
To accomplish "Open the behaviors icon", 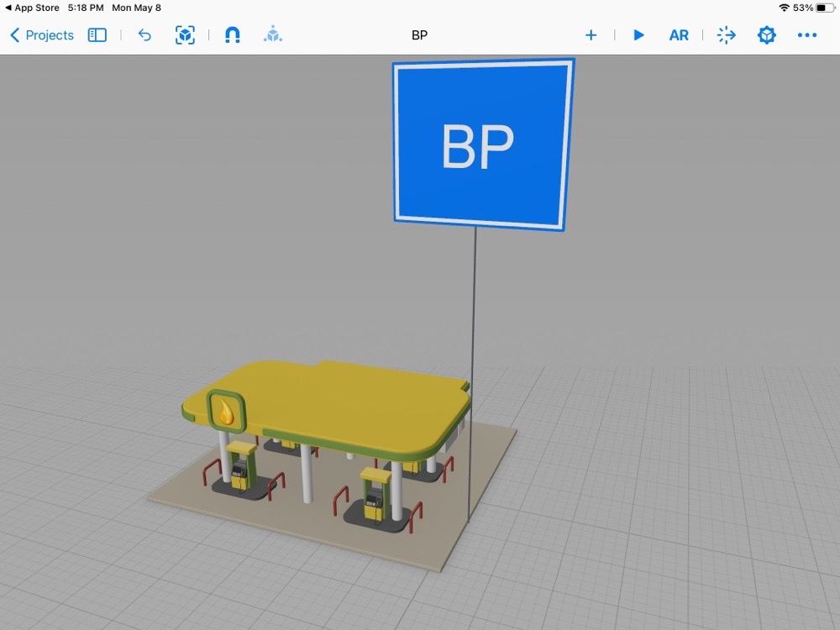I will [727, 35].
